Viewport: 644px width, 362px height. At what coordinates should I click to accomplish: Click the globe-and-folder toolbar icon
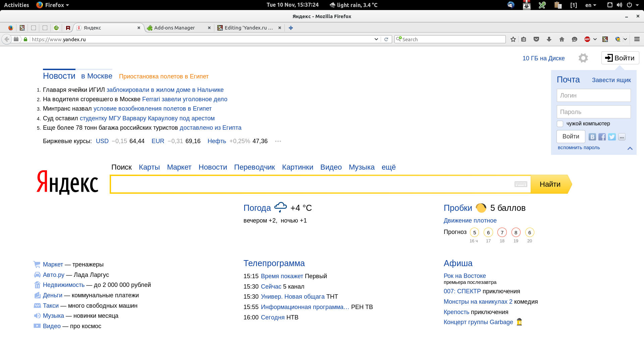[x=618, y=39]
